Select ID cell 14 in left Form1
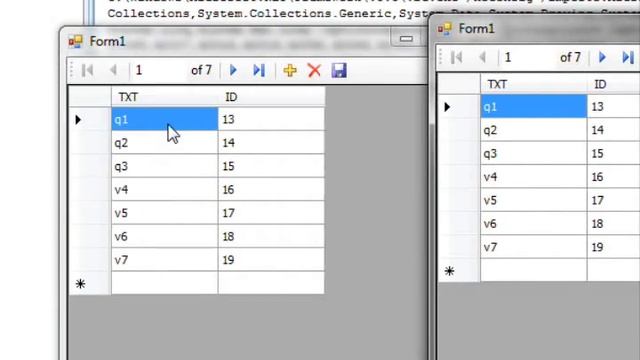640x360 pixels. click(x=271, y=142)
